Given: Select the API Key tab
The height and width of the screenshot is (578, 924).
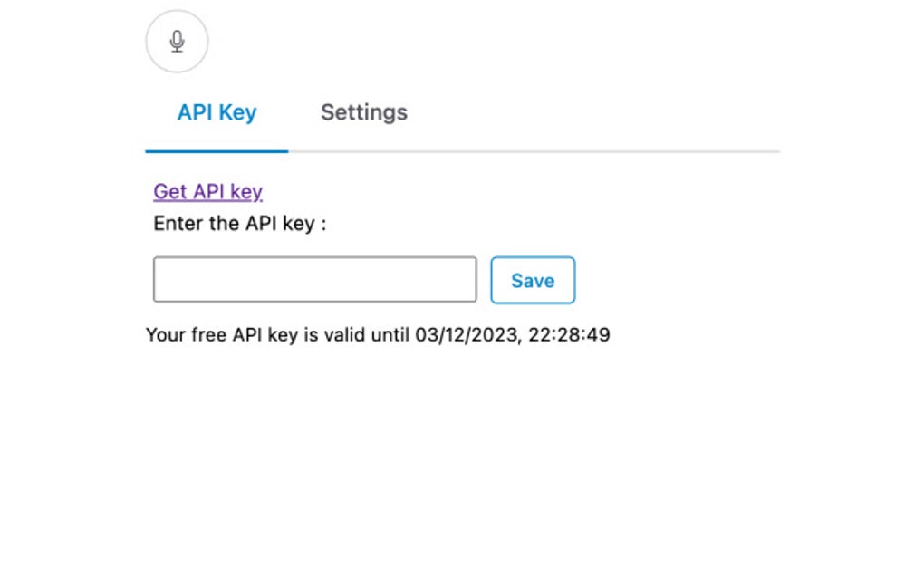Looking at the screenshot, I should 217,112.
